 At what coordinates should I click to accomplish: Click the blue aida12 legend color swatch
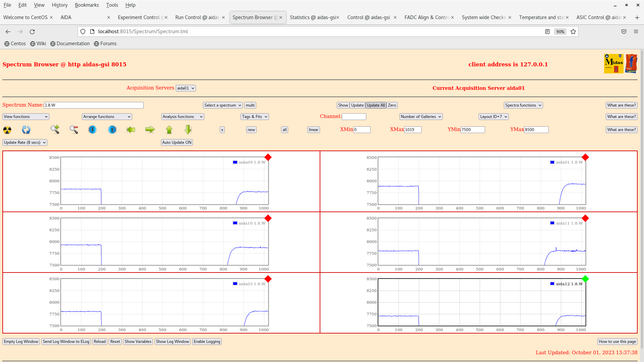552,284
